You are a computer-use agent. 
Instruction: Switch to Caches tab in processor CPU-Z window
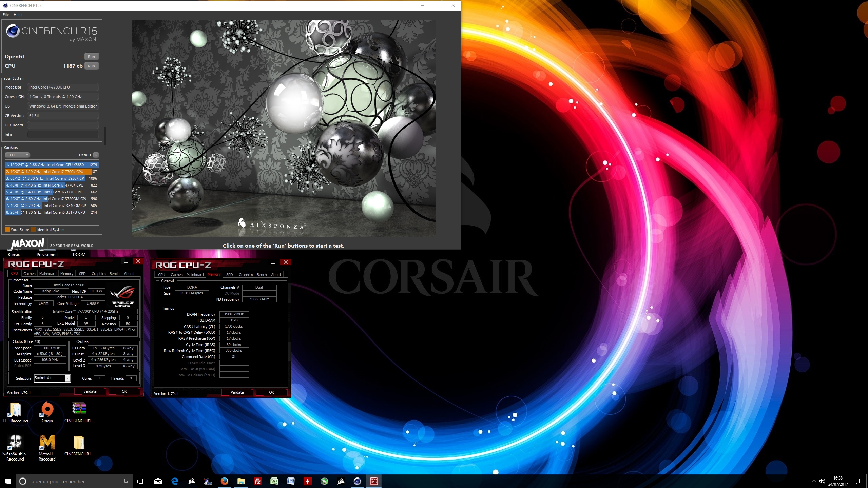[29, 274]
